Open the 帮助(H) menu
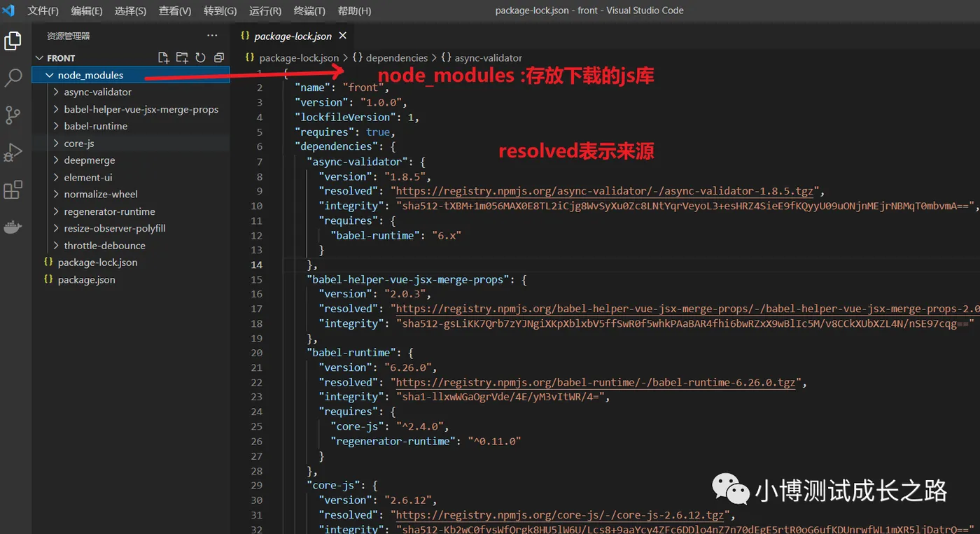This screenshot has width=980, height=534. 354,10
